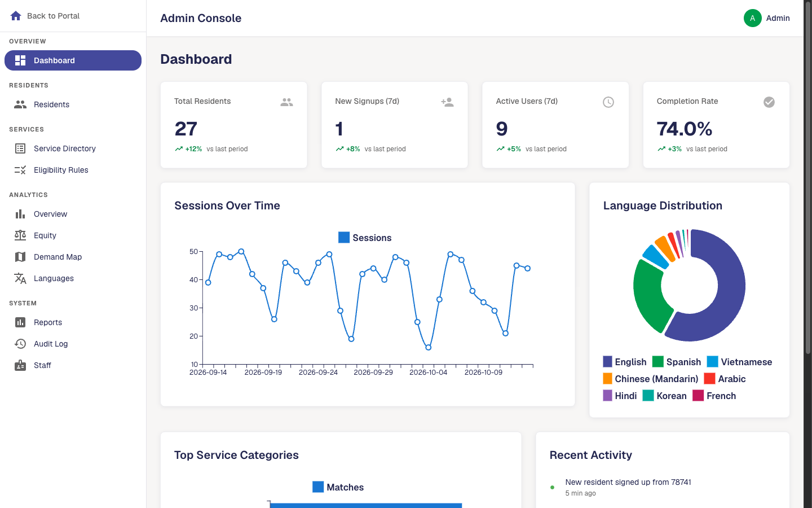Click the Equity balance scale icon
The image size is (812, 508).
coord(20,235)
